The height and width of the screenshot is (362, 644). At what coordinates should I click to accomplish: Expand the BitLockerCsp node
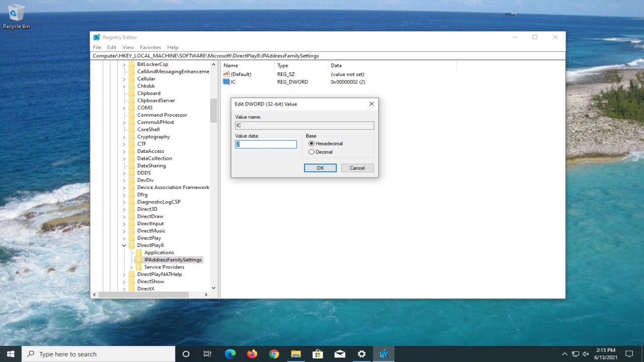click(x=124, y=64)
